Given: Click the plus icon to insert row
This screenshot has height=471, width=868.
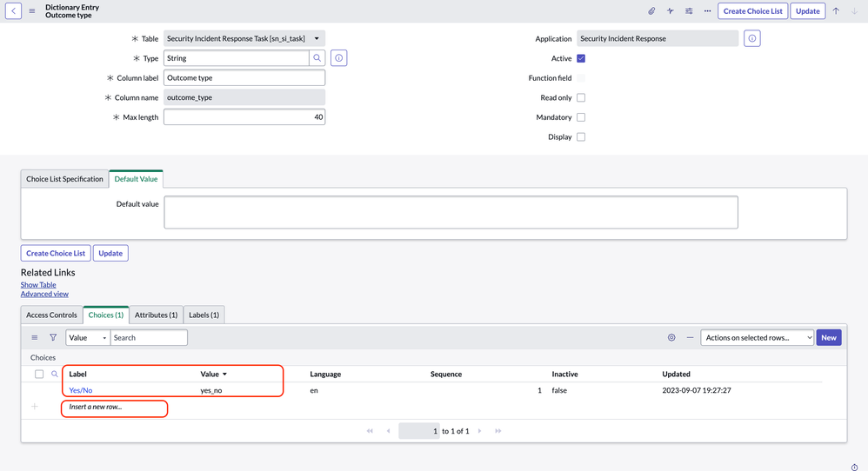Looking at the screenshot, I should (x=34, y=407).
